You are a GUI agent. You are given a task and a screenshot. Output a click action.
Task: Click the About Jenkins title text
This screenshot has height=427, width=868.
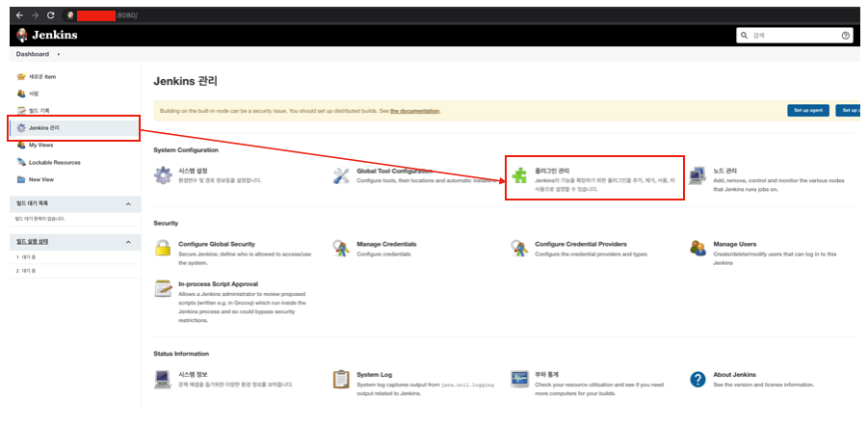[x=734, y=374]
